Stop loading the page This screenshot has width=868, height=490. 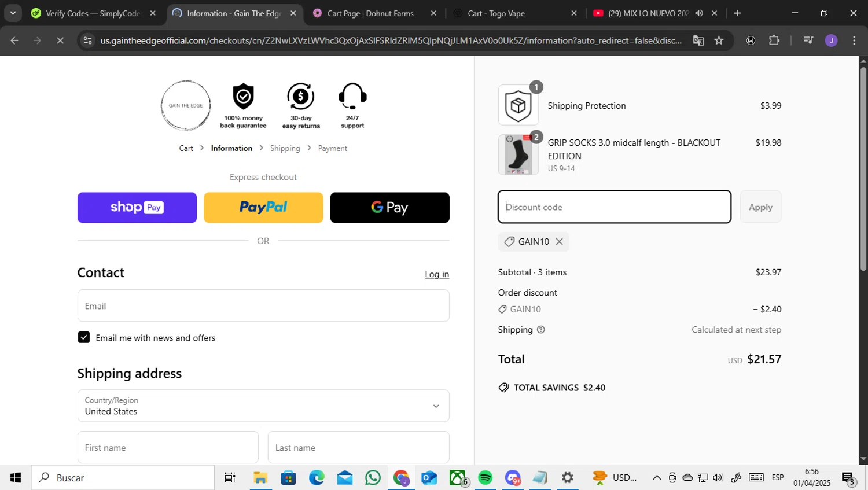click(60, 40)
